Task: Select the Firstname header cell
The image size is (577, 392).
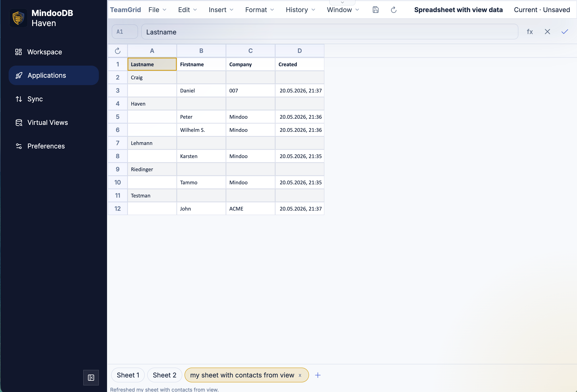Action: pos(201,64)
